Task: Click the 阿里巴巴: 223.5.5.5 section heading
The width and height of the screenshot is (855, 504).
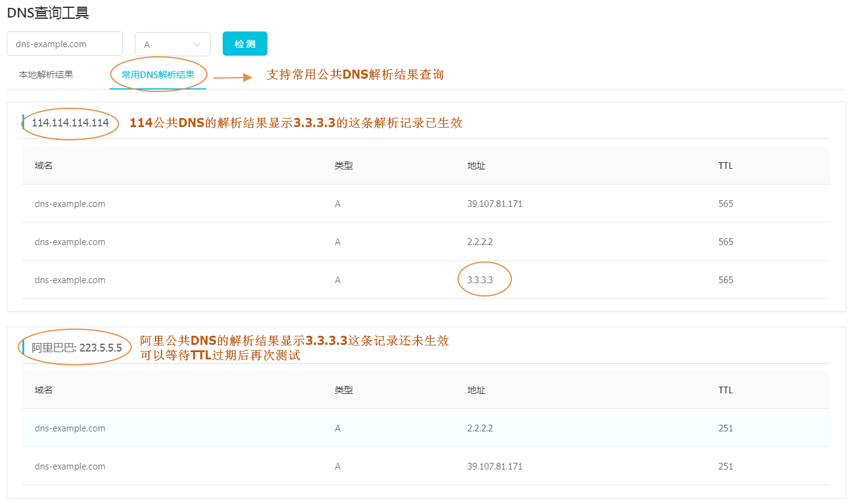Action: pos(77,347)
